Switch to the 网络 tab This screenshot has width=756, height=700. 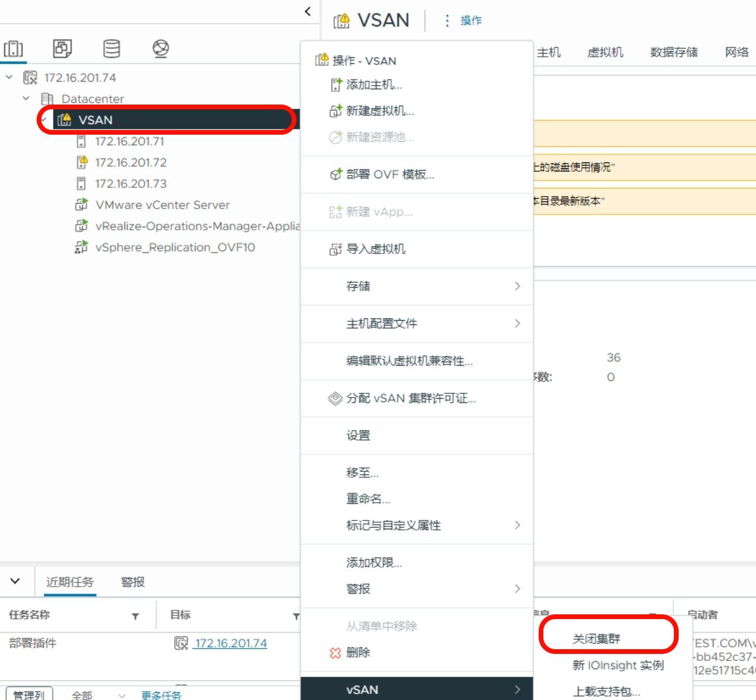pos(737,53)
